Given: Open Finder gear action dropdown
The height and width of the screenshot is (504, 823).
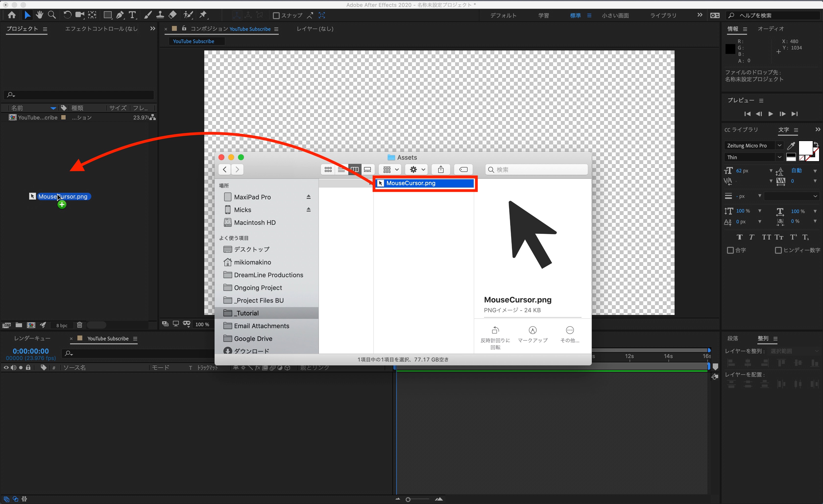Looking at the screenshot, I should click(x=417, y=169).
